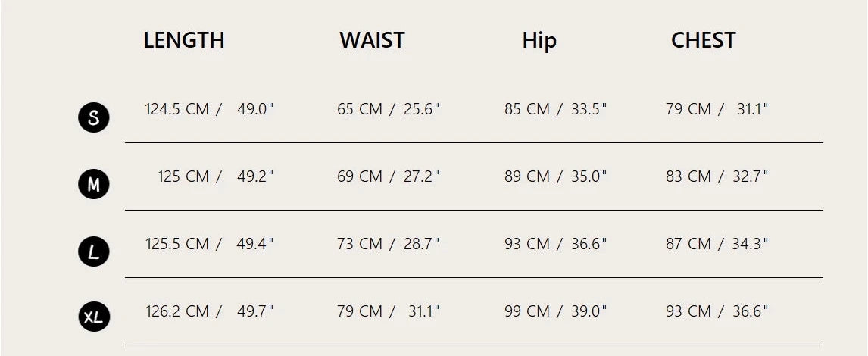868x356 pixels.
Task: Click the 89 CM / 35.0" hip cell
Action: 555,176
